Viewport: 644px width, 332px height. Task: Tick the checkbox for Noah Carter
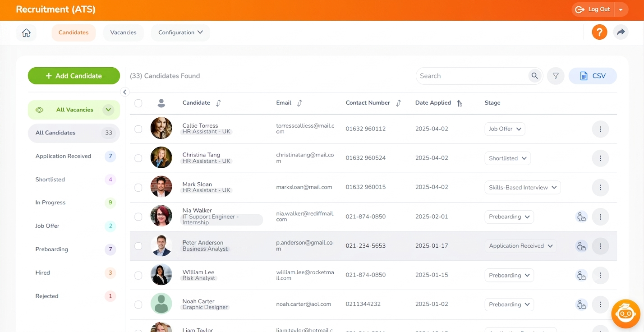click(x=138, y=305)
